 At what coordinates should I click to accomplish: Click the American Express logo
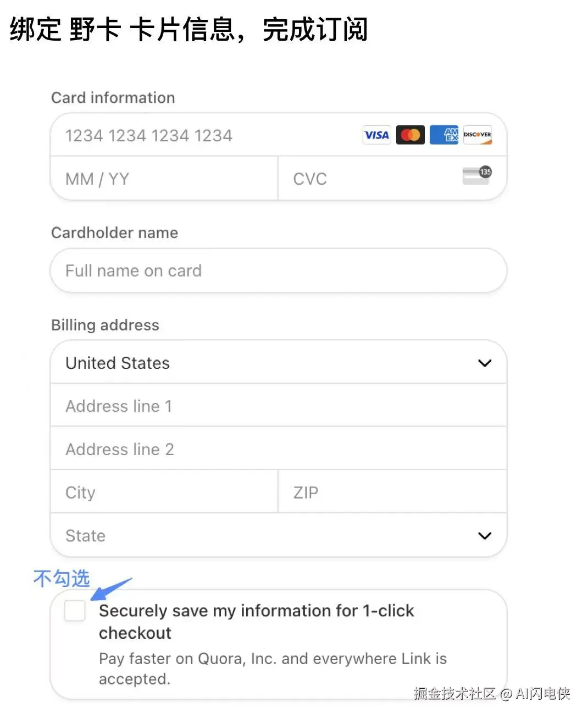click(x=443, y=135)
